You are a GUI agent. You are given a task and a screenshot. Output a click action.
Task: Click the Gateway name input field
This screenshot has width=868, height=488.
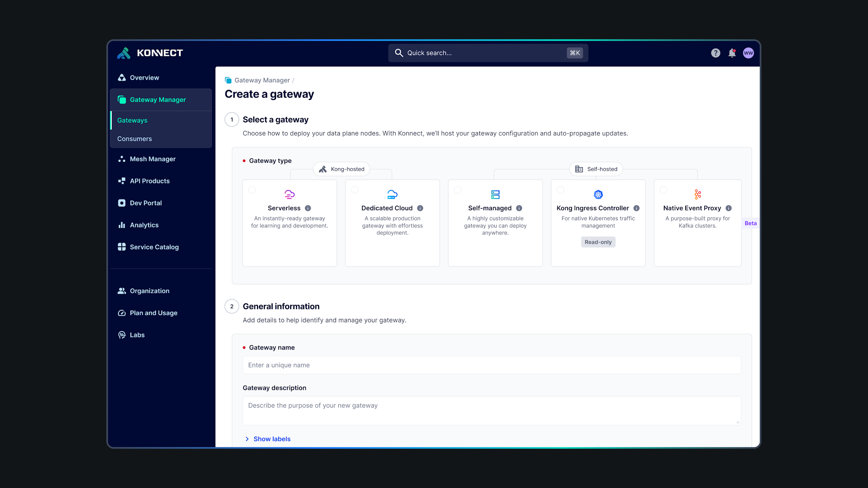492,365
